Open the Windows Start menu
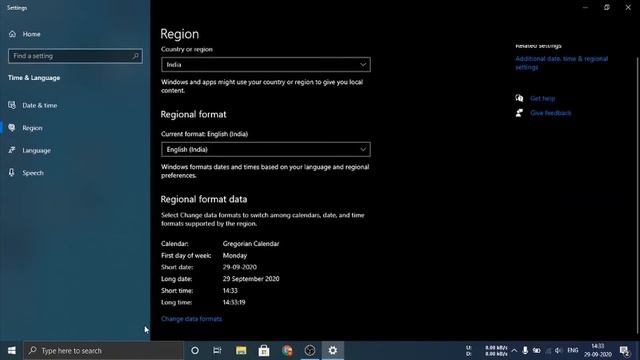The image size is (640, 360). pos(11,351)
